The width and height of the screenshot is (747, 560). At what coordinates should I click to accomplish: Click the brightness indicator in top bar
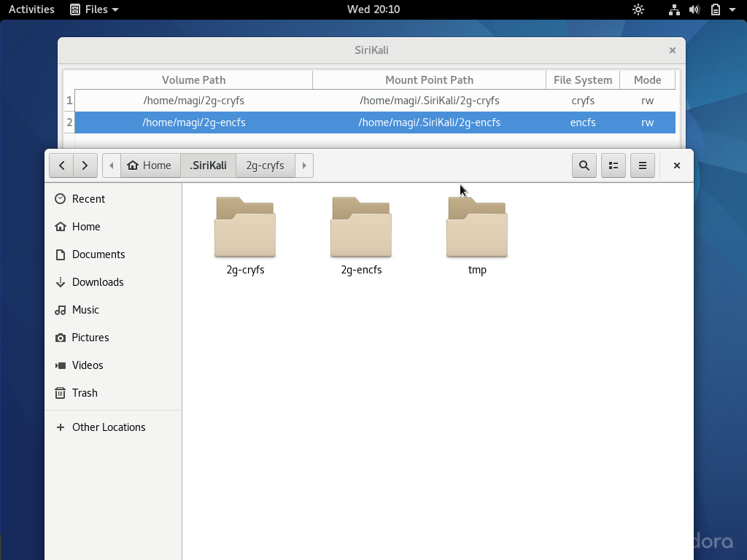(638, 9)
